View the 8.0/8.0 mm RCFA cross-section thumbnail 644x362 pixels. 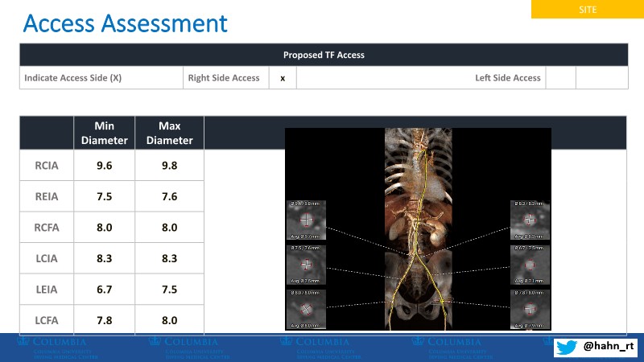pos(305,308)
